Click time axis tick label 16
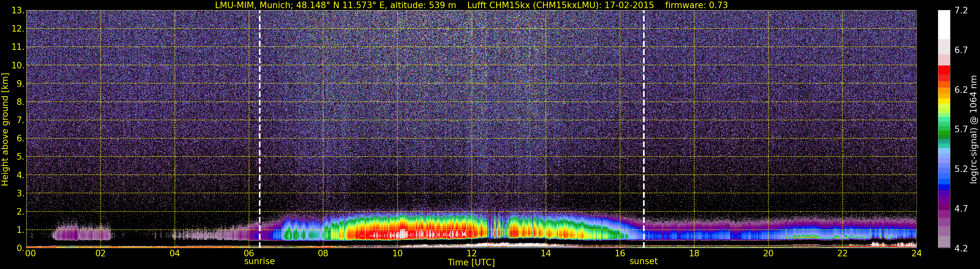This screenshot has height=269, width=980. click(620, 253)
